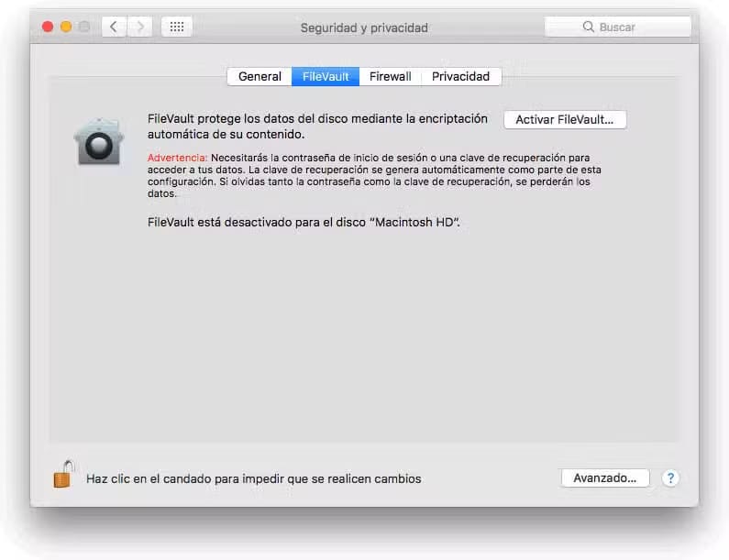Click the 'FileVault protege los datos' description
This screenshot has height=560, width=729.
317,126
